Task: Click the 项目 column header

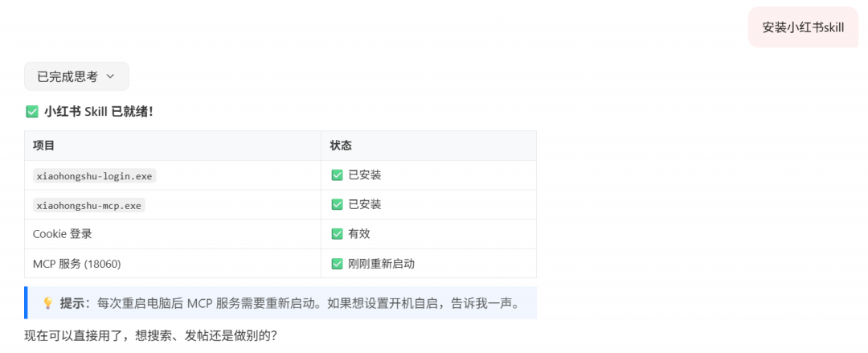Action: (43, 146)
